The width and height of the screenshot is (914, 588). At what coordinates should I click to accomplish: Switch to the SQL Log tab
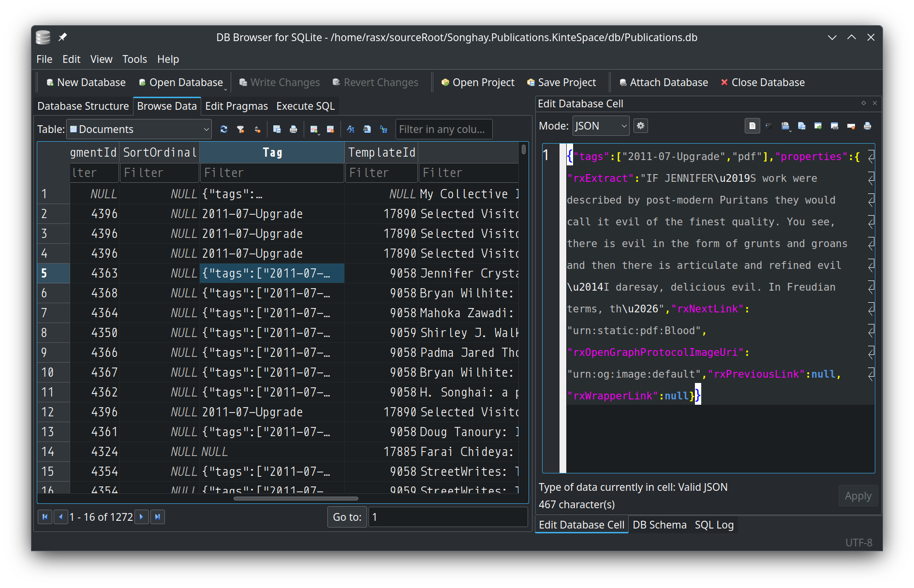(x=714, y=525)
